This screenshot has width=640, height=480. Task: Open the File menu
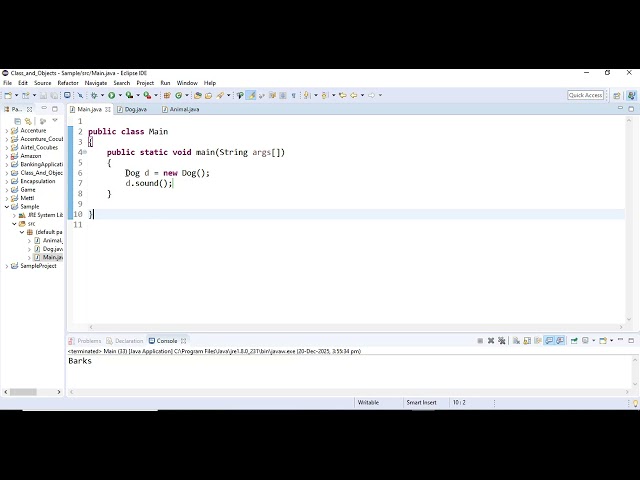[x=7, y=83]
